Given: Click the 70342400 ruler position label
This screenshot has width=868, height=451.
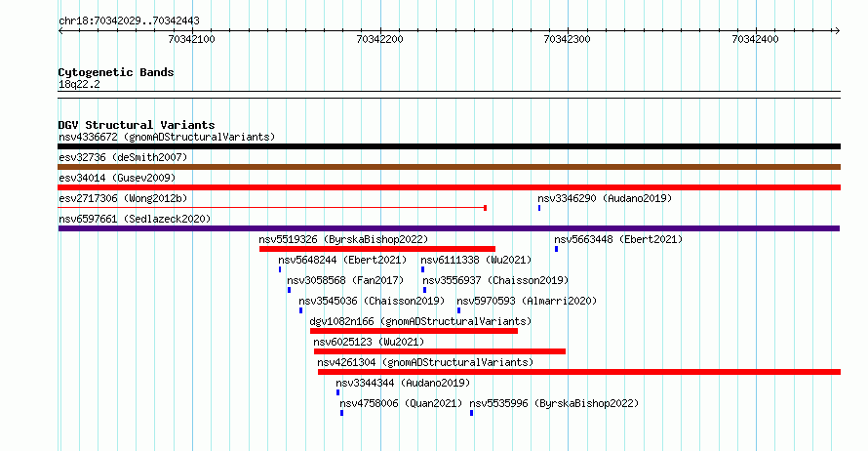Looking at the screenshot, I should click(x=755, y=39).
